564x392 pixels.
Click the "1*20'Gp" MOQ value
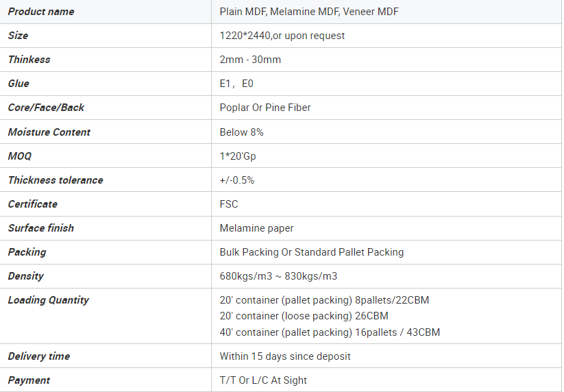(238, 156)
